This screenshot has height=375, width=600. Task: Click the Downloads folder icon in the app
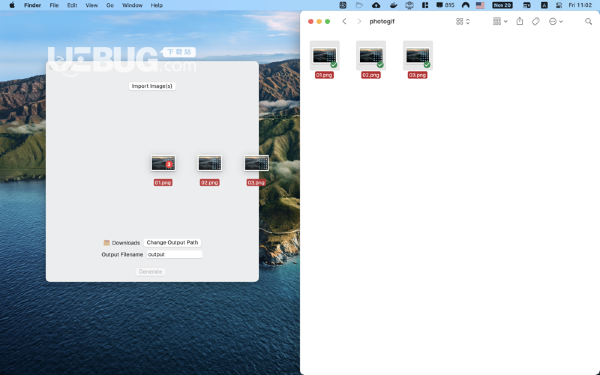(107, 243)
